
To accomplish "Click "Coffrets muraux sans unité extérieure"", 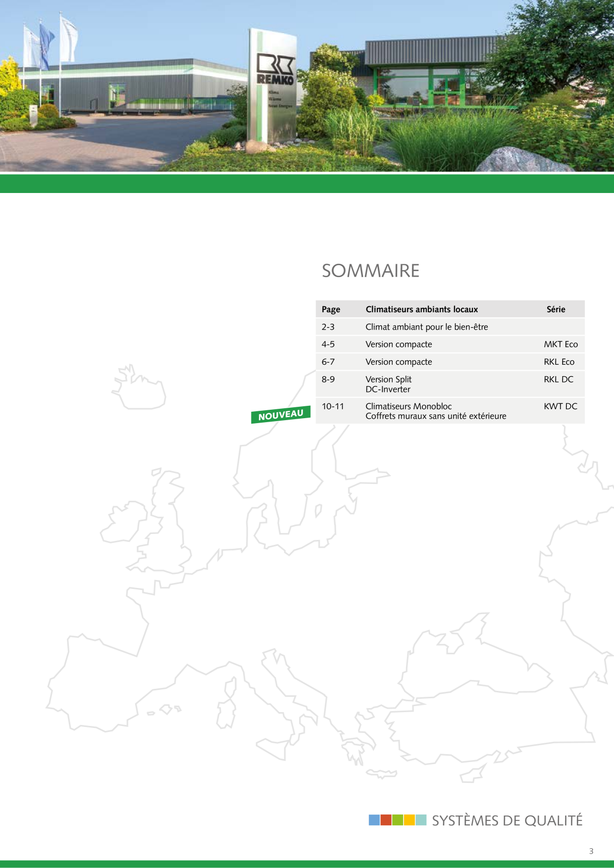I will [436, 416].
